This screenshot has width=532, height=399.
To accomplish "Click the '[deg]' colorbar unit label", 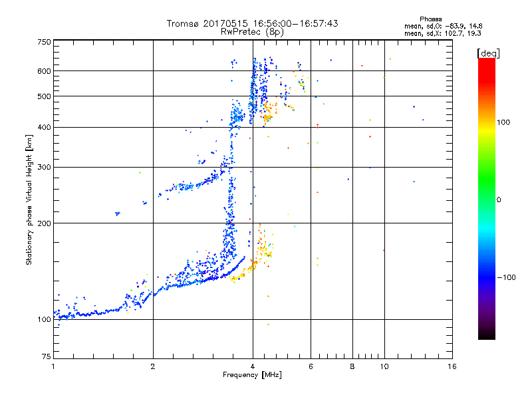I will [x=488, y=53].
